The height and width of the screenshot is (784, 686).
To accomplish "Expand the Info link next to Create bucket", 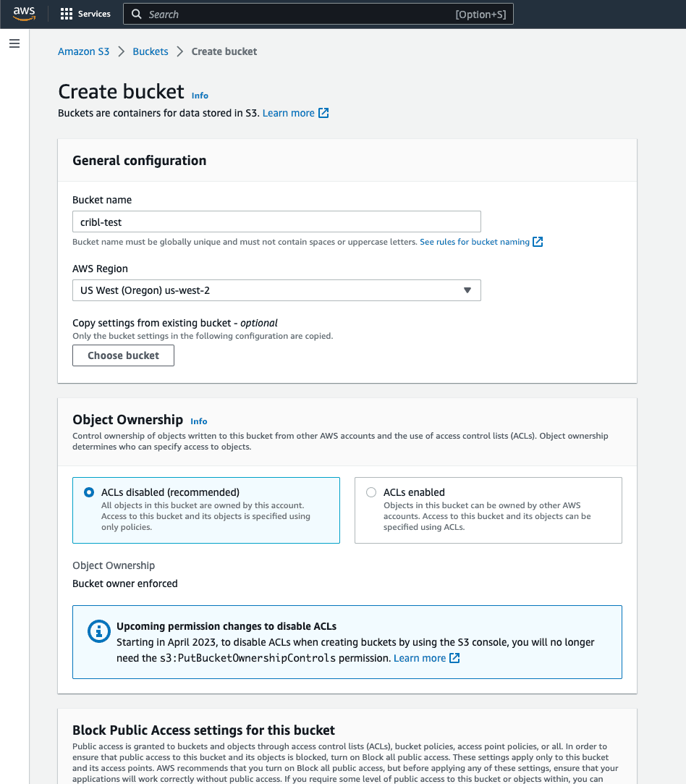I will [200, 95].
